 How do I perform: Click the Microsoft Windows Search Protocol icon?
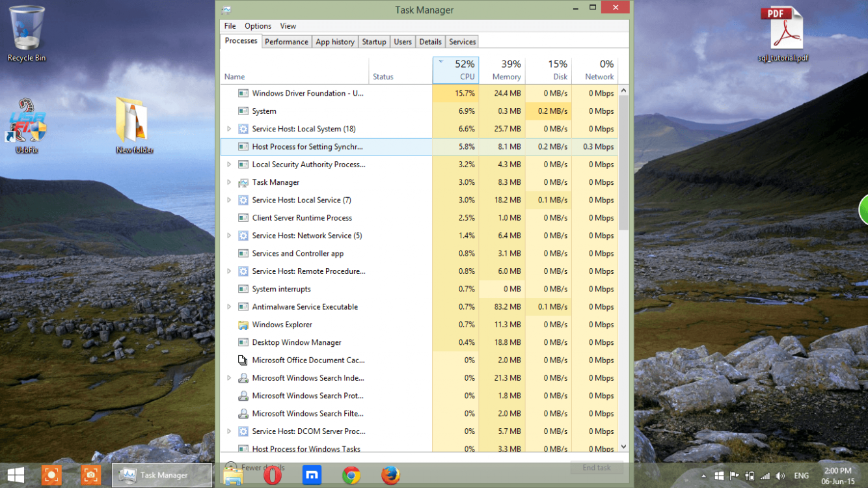(x=243, y=396)
